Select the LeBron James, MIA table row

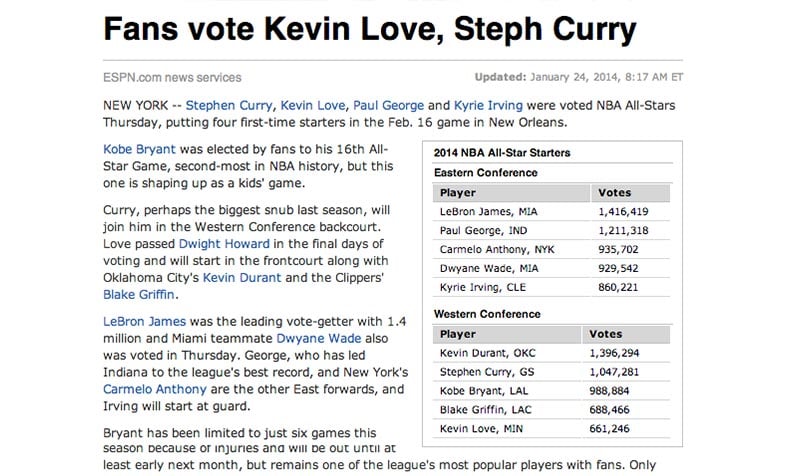point(552,212)
